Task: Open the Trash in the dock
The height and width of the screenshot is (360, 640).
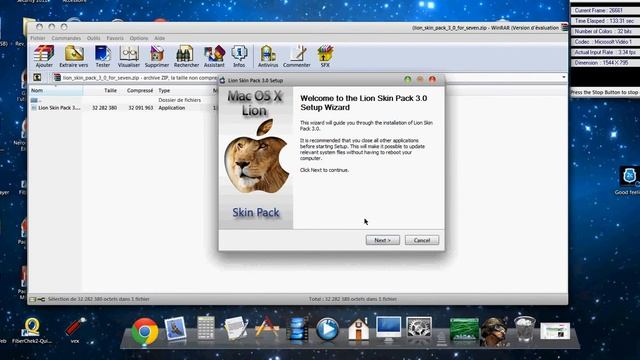Action: 524,329
